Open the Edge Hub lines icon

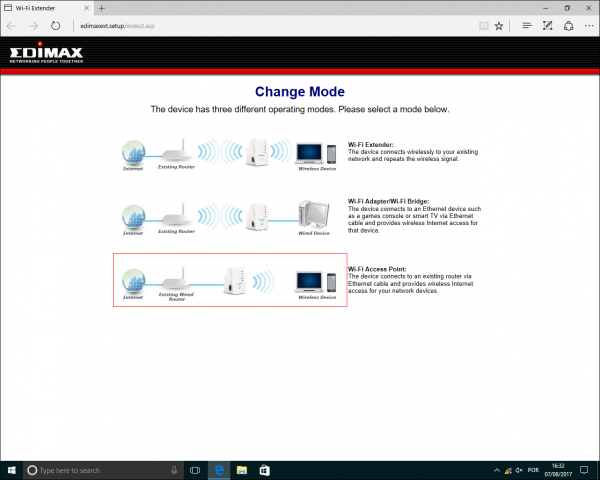[x=527, y=26]
